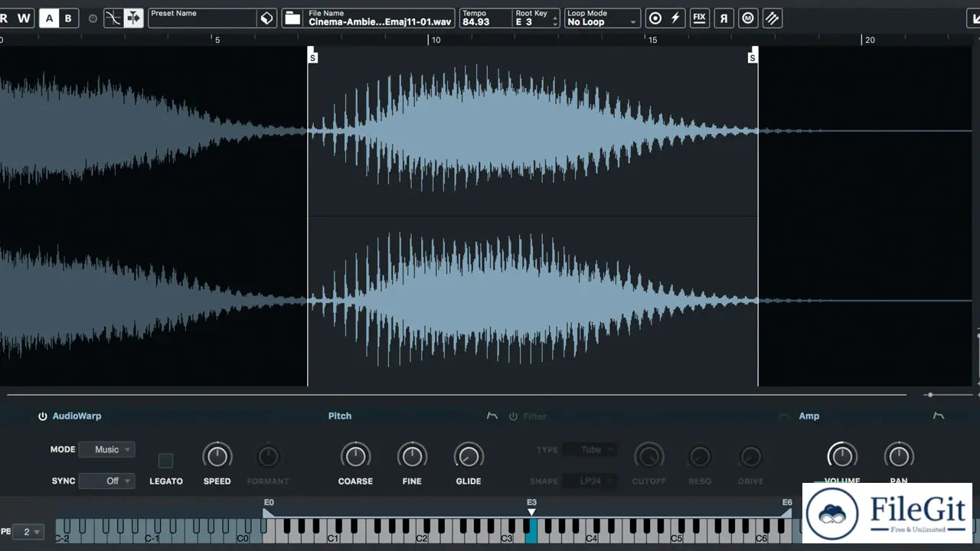Viewport: 980px width, 551px height.
Task: Click the small round indicator beside B
Action: tap(93, 18)
